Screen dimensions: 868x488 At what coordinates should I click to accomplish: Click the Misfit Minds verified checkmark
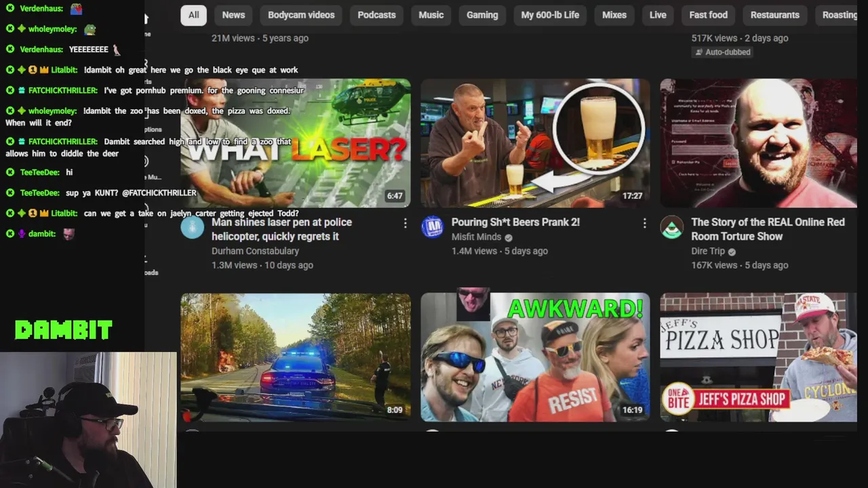[509, 237]
